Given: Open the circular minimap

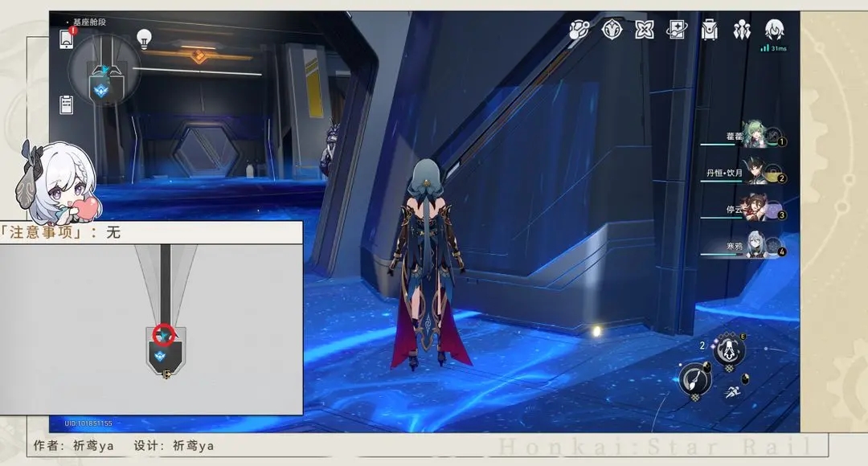Looking at the screenshot, I should click(104, 74).
